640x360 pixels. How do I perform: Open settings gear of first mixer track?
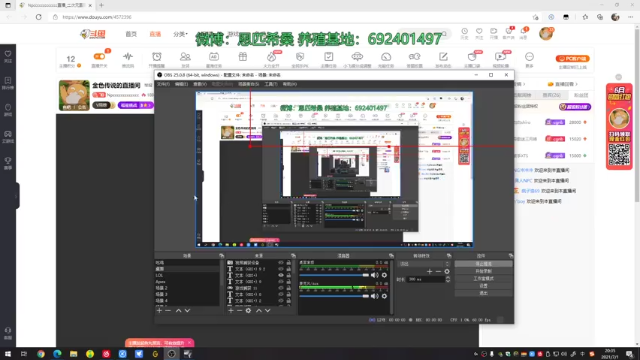coord(384,275)
